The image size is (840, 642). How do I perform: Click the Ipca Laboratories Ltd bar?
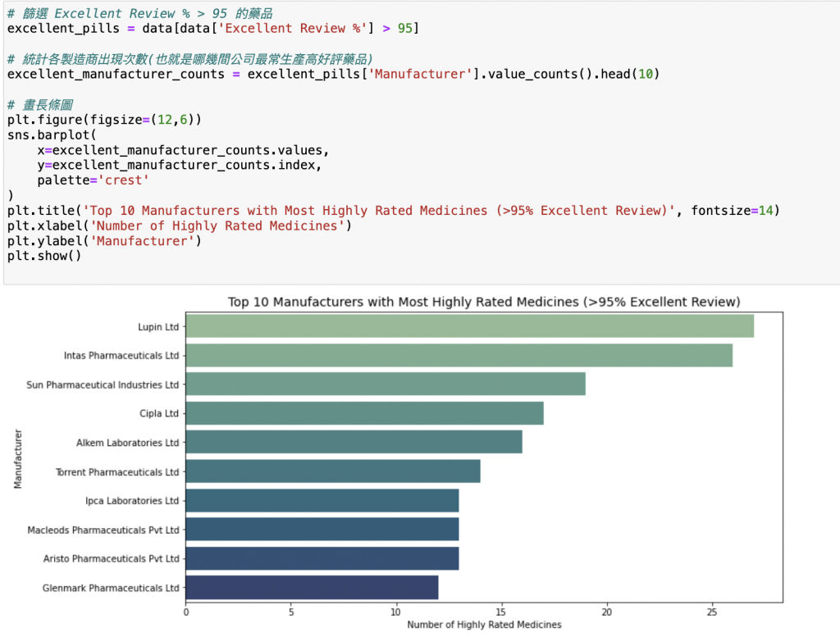[x=322, y=501]
